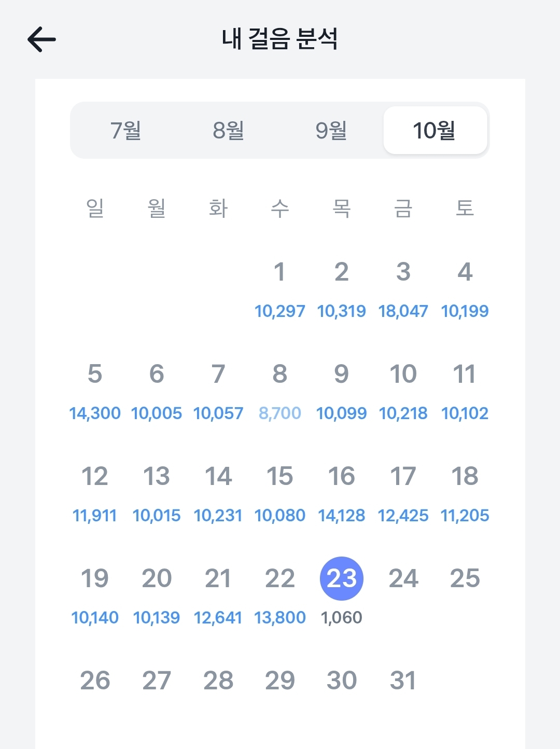The image size is (560, 749).
Task: Tap the 12,425 step count for day 17
Action: [403, 515]
